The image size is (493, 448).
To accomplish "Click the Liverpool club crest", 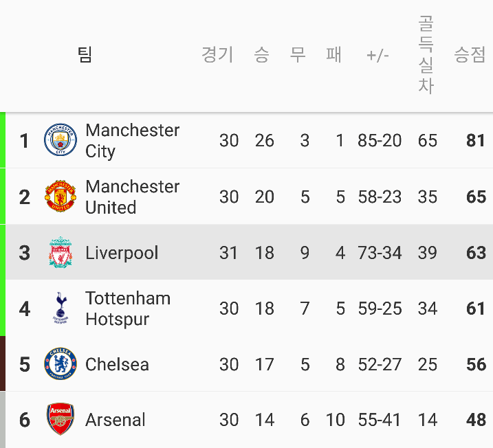I will point(61,253).
